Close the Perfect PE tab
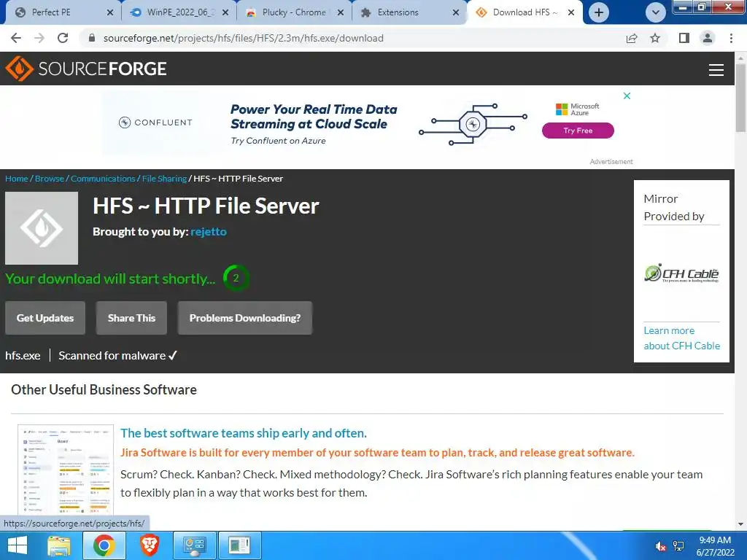This screenshot has width=747, height=560. tap(110, 13)
